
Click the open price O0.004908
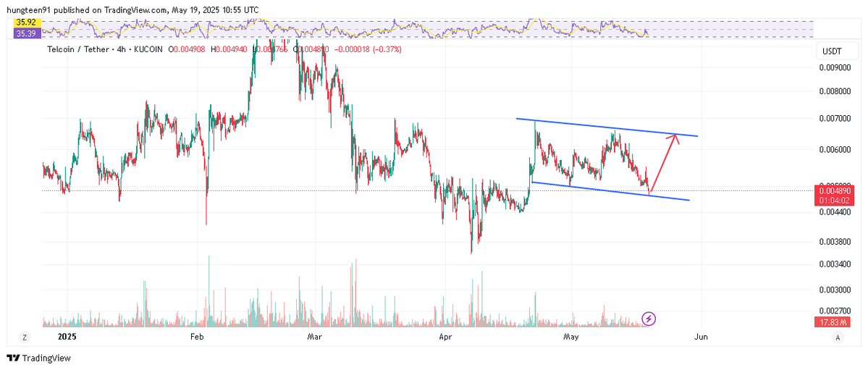click(x=187, y=49)
